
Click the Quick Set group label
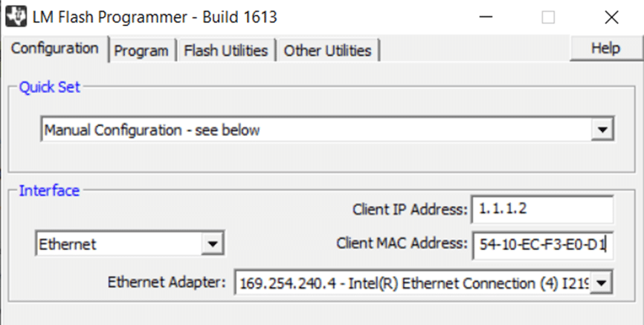tap(50, 87)
